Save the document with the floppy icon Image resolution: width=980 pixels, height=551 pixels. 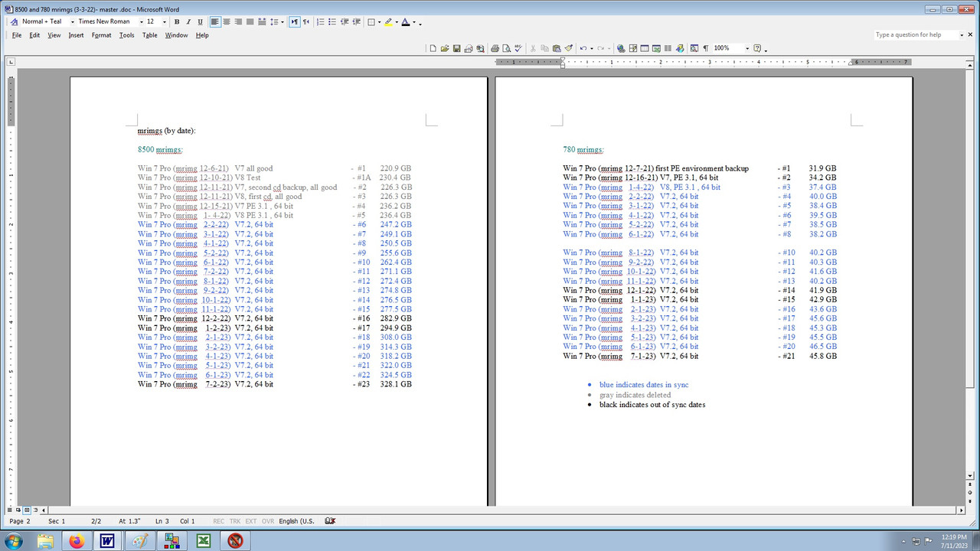(x=456, y=48)
